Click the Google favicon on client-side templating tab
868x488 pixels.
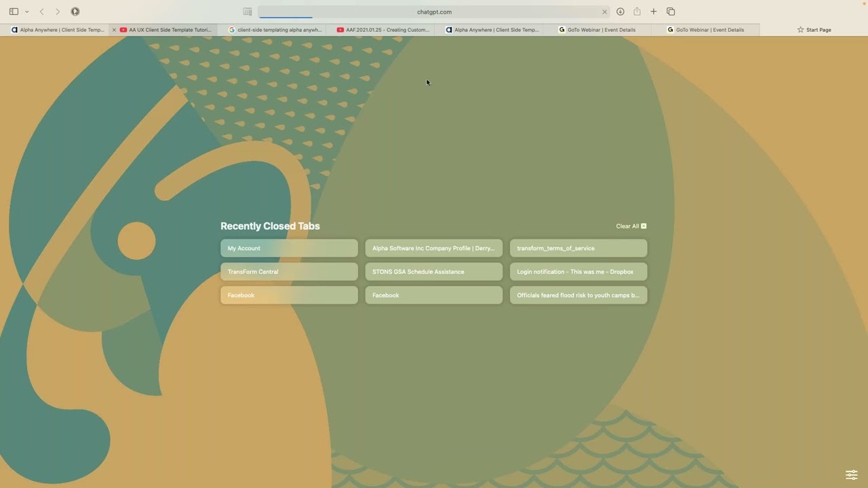[232, 30]
